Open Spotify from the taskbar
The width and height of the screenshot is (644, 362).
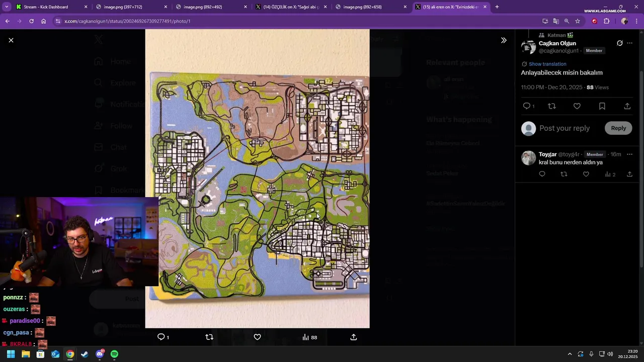pos(114,354)
